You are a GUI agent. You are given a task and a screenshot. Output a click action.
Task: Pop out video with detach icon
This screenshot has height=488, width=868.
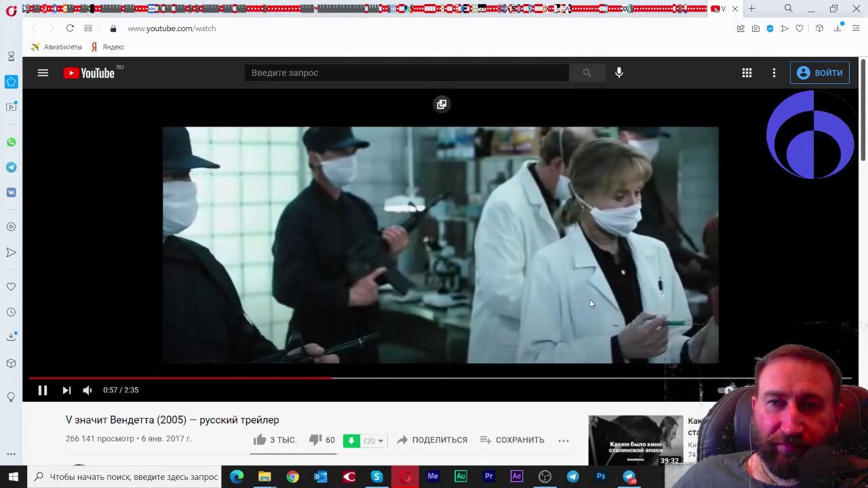pos(441,104)
